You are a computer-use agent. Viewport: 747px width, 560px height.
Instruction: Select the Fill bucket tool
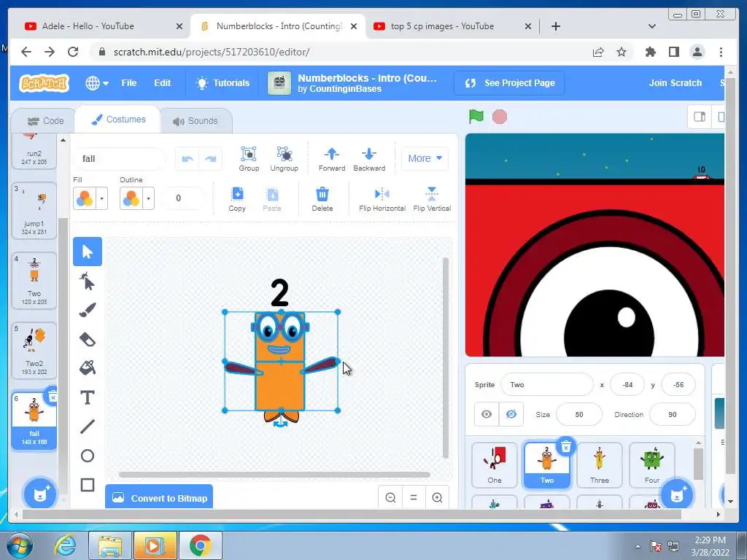[88, 368]
